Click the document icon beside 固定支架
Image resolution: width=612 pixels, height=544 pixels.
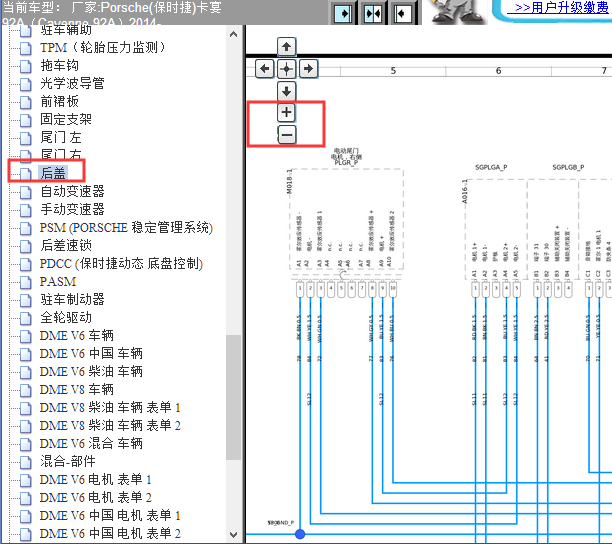pos(26,120)
